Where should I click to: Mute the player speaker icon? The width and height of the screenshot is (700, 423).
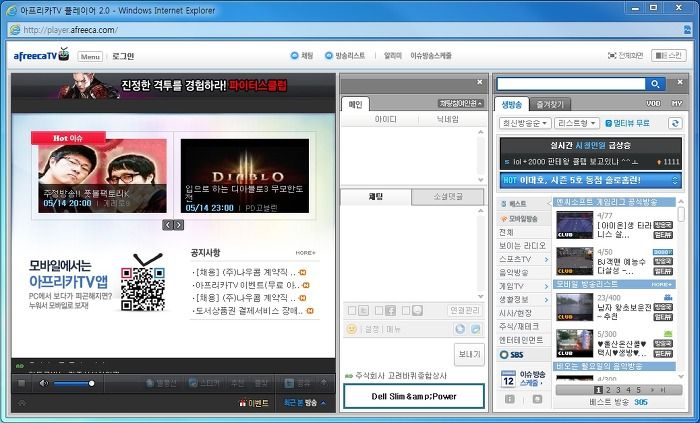43,383
